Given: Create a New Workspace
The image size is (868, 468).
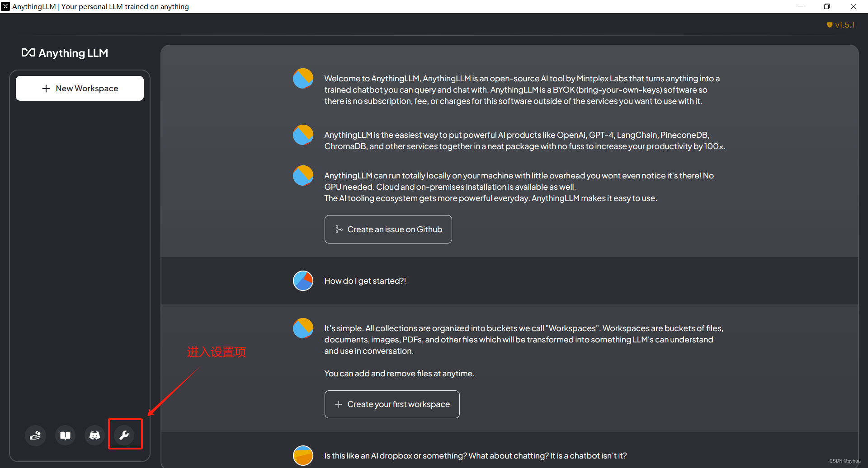Looking at the screenshot, I should pos(80,88).
